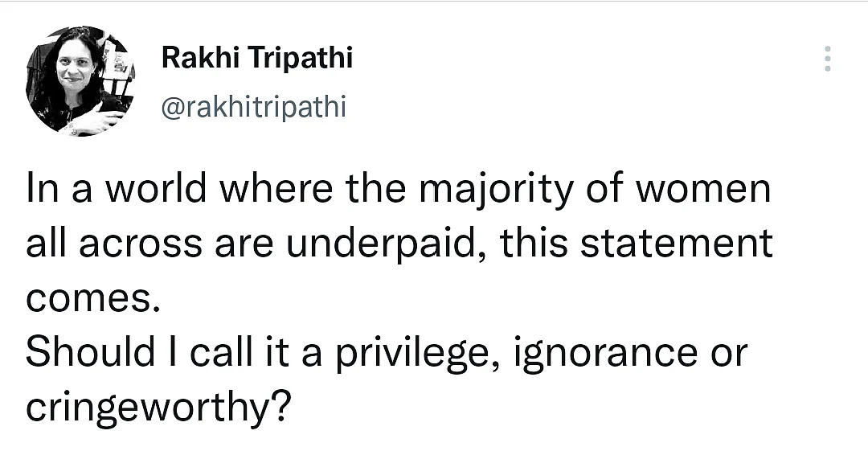Click the @rakhitripathi handle
Screen dimensions: 868x451
coord(253,106)
